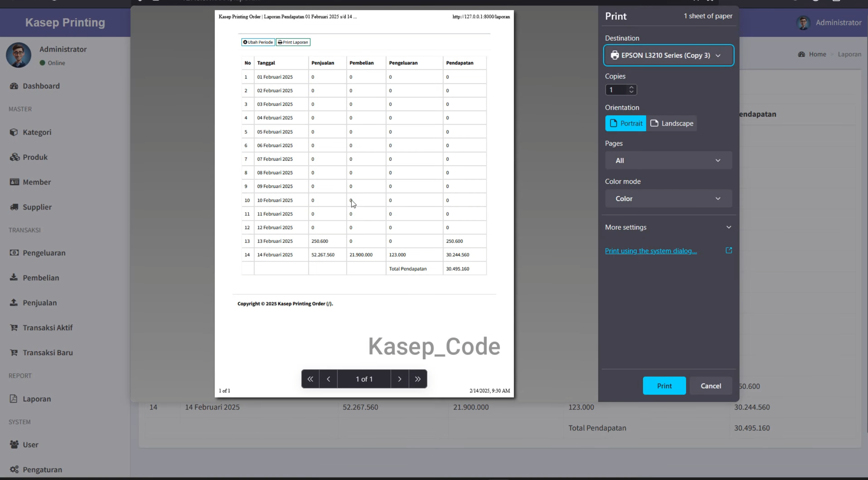This screenshot has height=480, width=868.
Task: Click the blue Print button
Action: 664,386
